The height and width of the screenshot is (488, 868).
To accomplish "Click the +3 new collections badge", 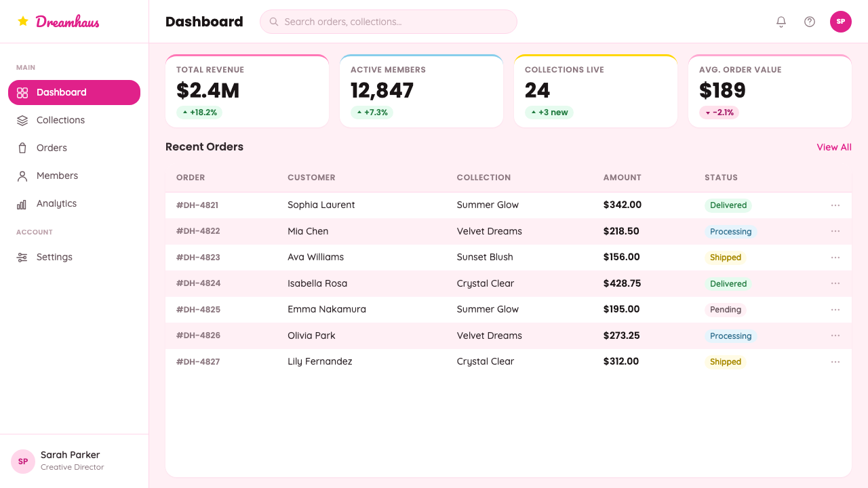I will click(x=549, y=113).
